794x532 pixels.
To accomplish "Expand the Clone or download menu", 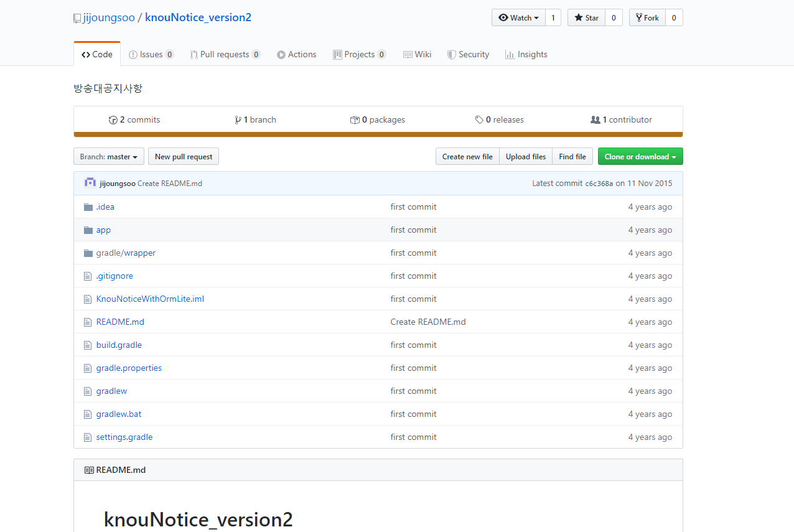I will (x=640, y=157).
